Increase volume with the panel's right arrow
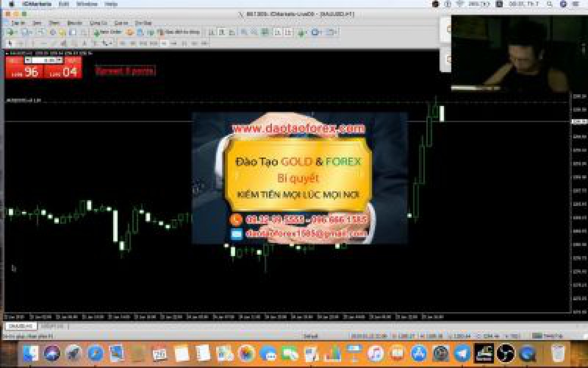This screenshot has height=368, width=588. coord(59,60)
